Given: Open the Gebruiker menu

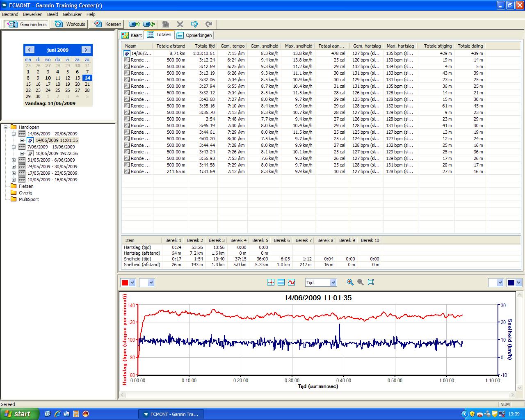Looking at the screenshot, I should (x=72, y=14).
